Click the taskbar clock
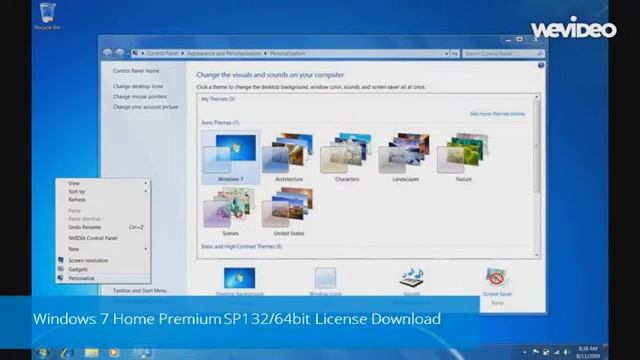The width and height of the screenshot is (640, 360). [x=588, y=352]
